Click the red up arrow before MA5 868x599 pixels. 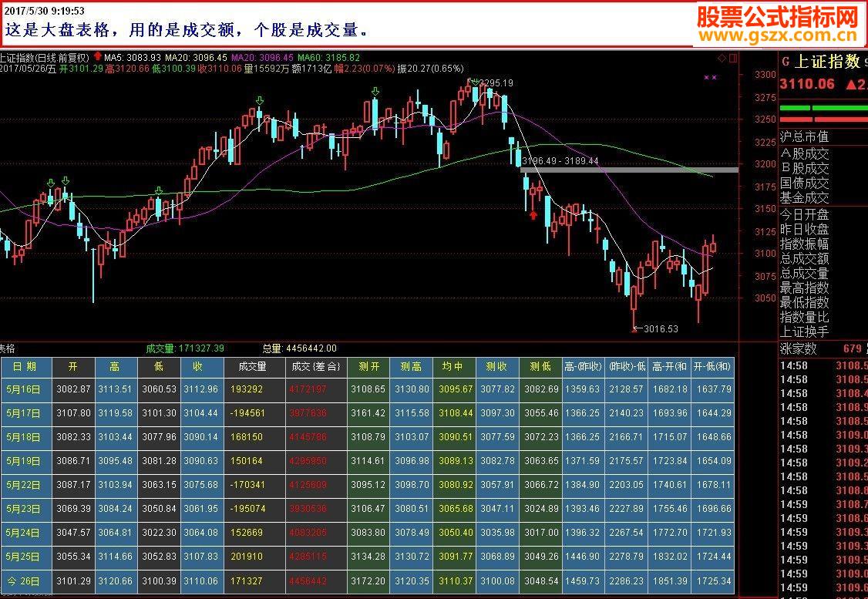98,56
